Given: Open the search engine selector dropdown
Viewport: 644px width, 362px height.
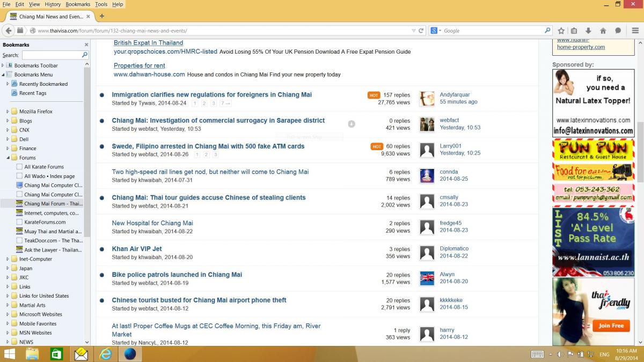Looking at the screenshot, I should (436, 31).
